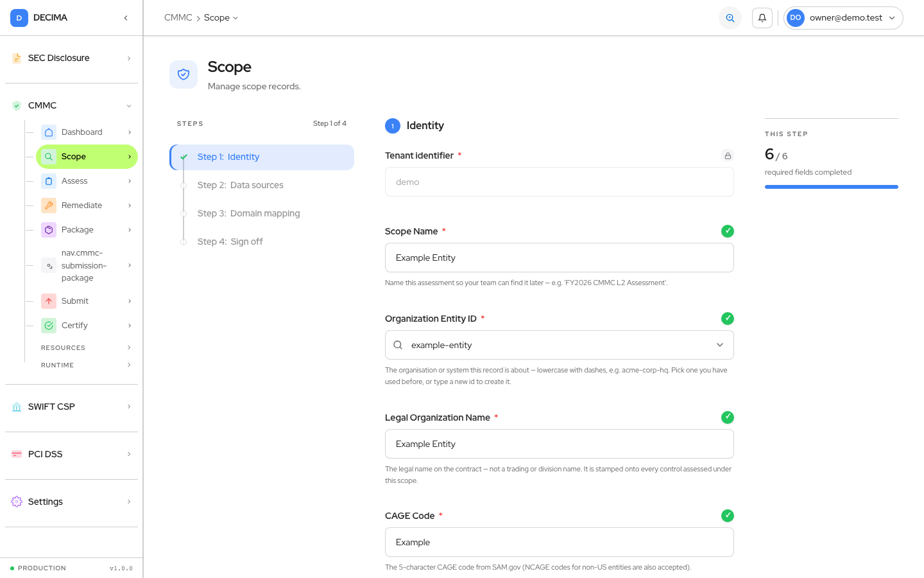Click the lock icon beside Tenant identifier

tap(728, 155)
